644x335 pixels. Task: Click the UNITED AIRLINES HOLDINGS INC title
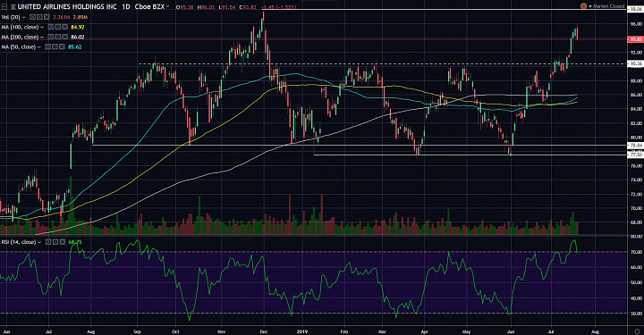[67, 6]
